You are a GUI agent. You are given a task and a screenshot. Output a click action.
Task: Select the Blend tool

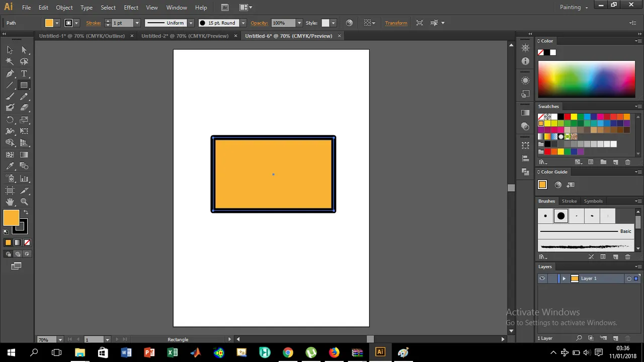(x=24, y=166)
